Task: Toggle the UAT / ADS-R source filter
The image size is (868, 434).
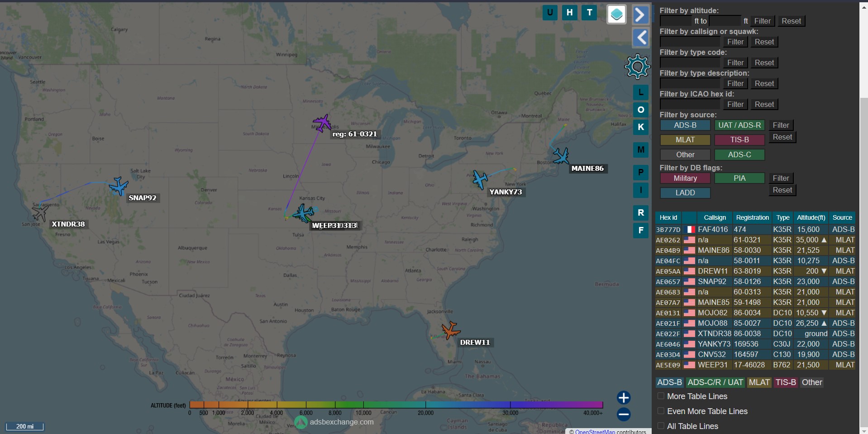Action: click(x=739, y=125)
